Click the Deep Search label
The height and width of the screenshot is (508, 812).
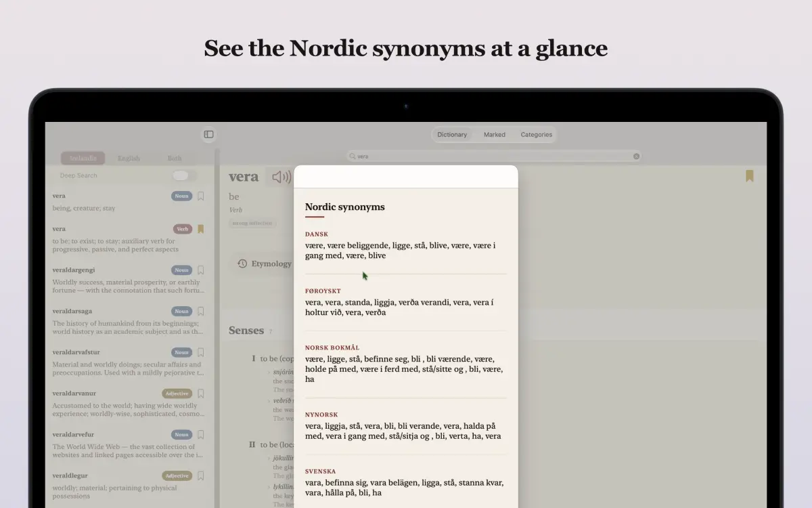click(78, 175)
